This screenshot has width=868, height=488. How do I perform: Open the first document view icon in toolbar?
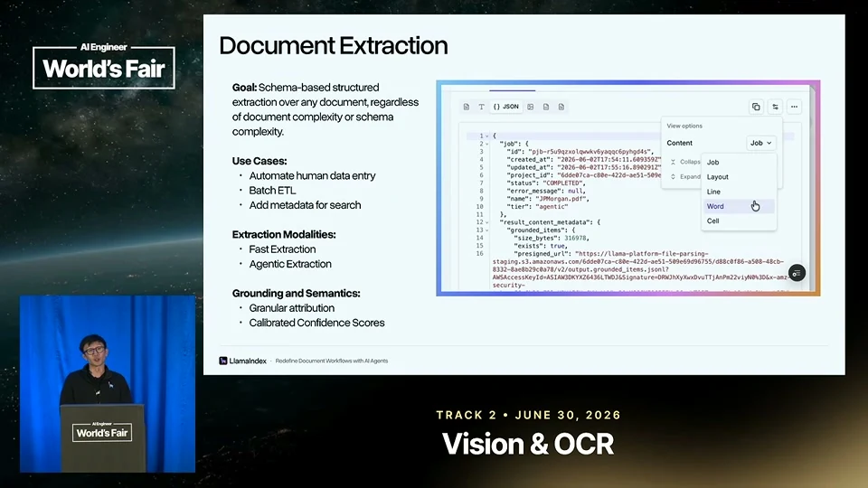467,107
